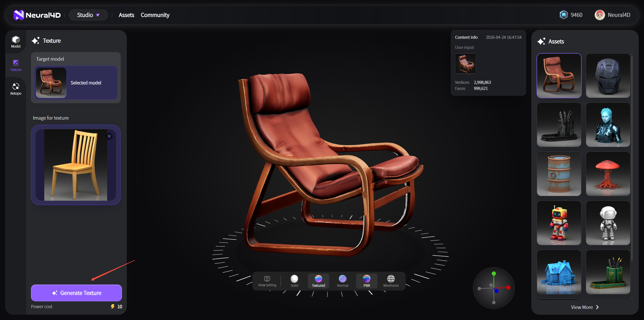This screenshot has width=644, height=320.
Task: Enable Wireframe view
Action: pos(391,281)
